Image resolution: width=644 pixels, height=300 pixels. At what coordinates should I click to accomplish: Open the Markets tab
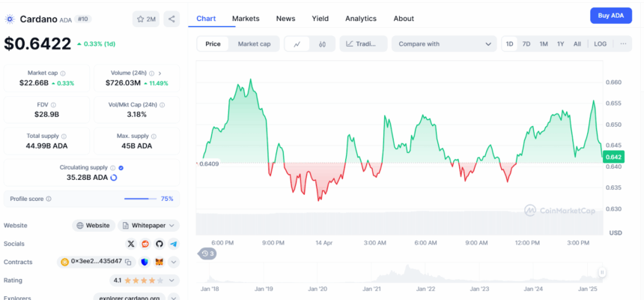246,19
